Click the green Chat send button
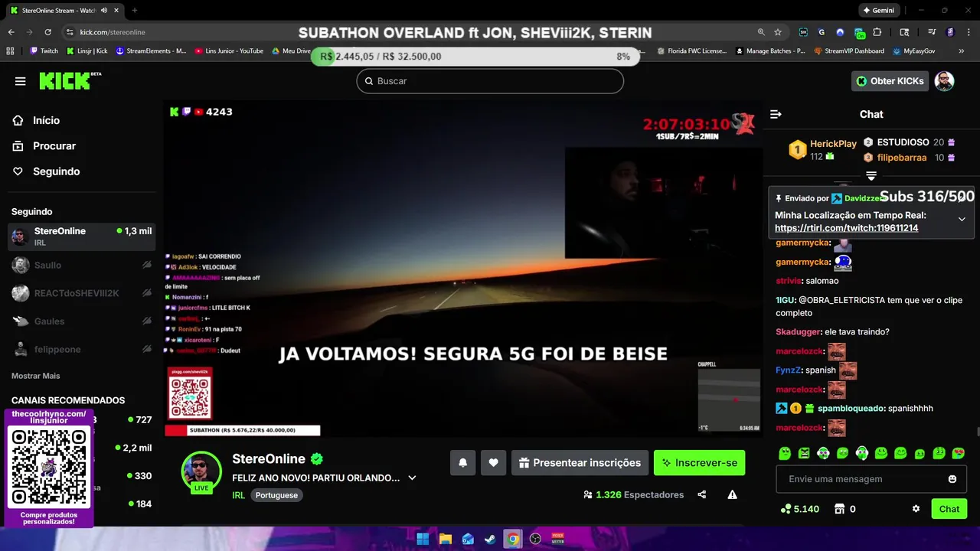 point(949,509)
